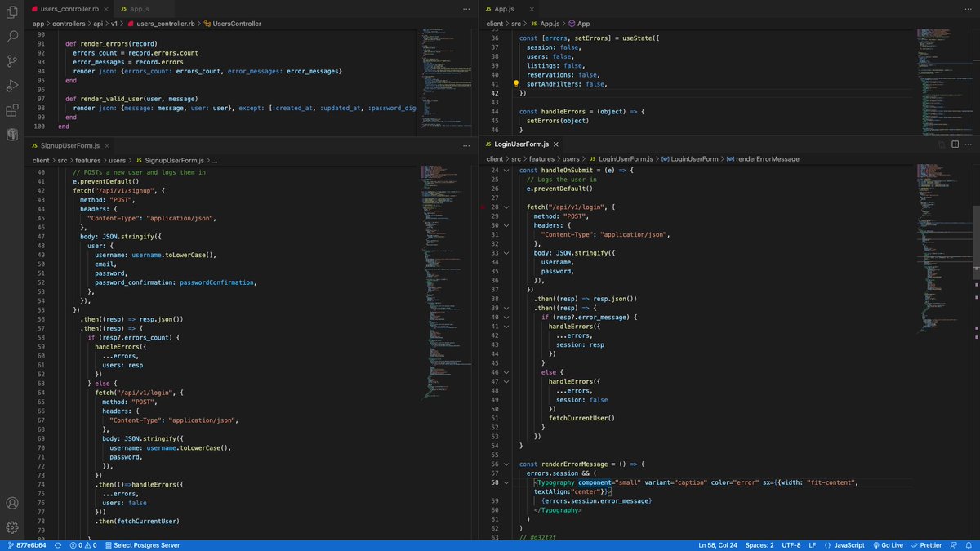Open the notifications bell in status bar
The height and width of the screenshot is (551, 980).
[x=968, y=545]
